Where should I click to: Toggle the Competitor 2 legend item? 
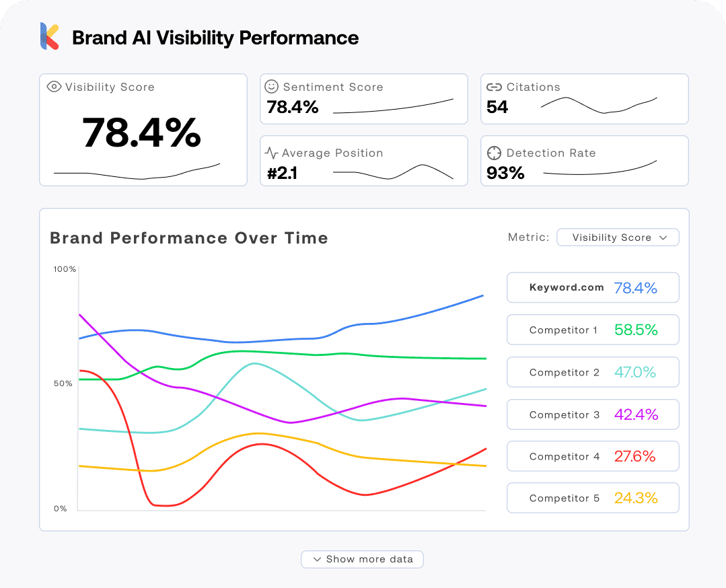pyautogui.click(x=593, y=372)
